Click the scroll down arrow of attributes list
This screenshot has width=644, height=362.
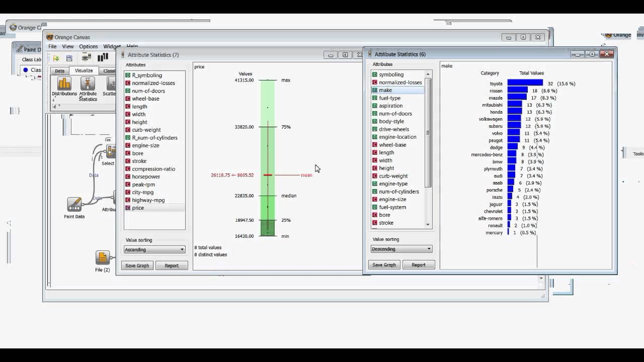[428, 225]
